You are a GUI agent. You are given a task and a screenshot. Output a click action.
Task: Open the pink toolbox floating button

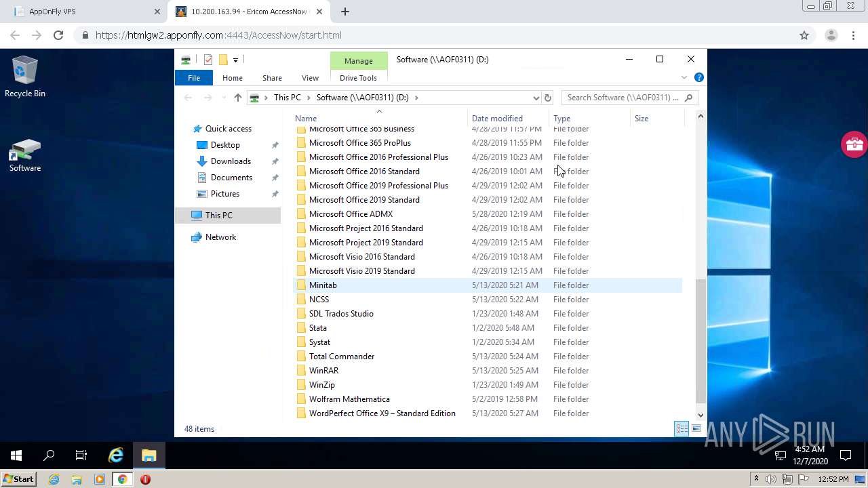click(x=854, y=144)
